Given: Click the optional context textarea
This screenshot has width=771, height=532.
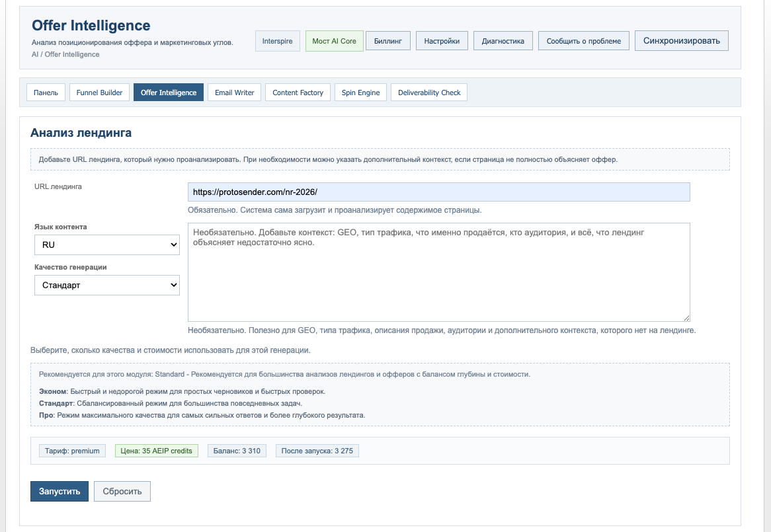Looking at the screenshot, I should 438,271.
